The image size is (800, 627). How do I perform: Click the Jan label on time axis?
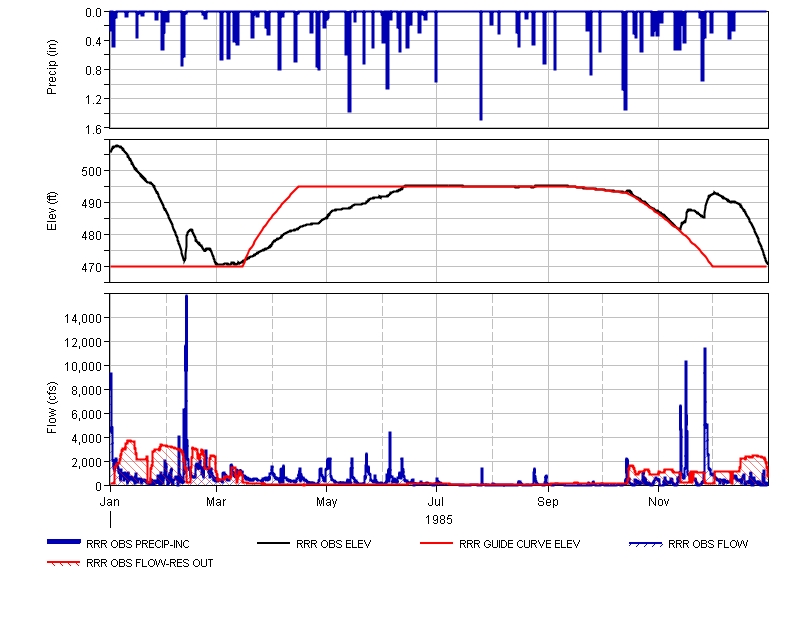pos(110,502)
